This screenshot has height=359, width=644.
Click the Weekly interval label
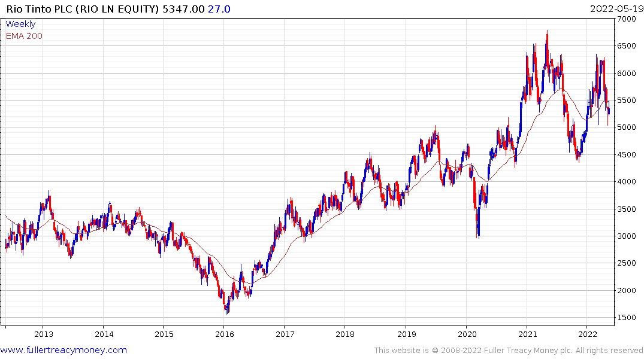click(20, 24)
